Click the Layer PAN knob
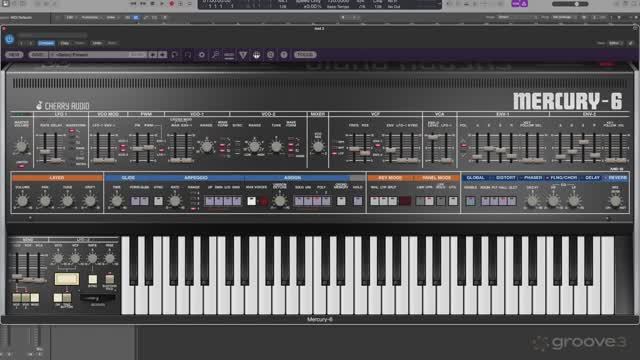This screenshot has height=360, width=640. coord(44,201)
